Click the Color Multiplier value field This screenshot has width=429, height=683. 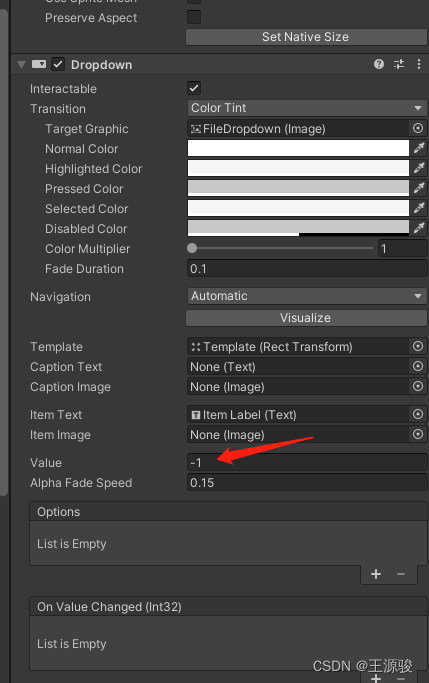[402, 249]
